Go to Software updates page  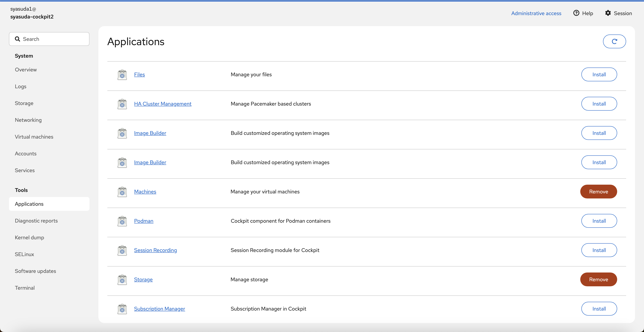[x=35, y=271]
